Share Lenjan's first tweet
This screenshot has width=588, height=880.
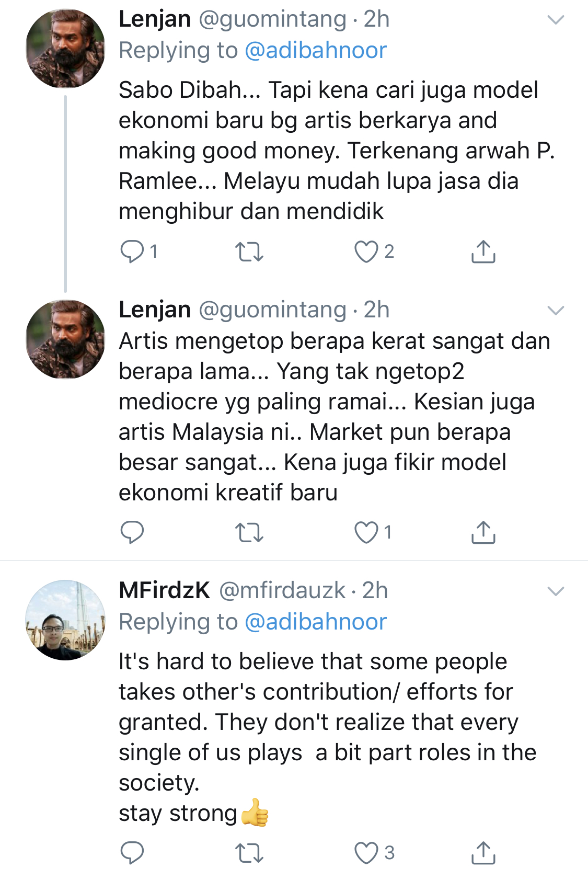point(483,252)
